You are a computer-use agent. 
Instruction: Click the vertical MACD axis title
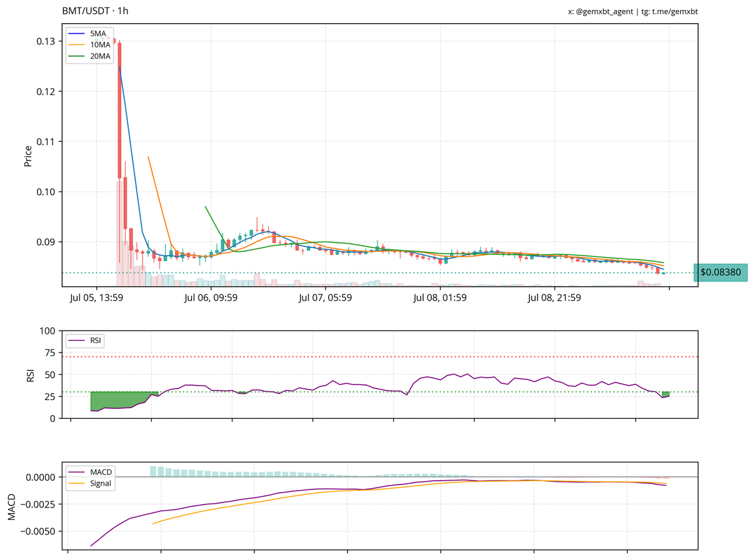11,506
